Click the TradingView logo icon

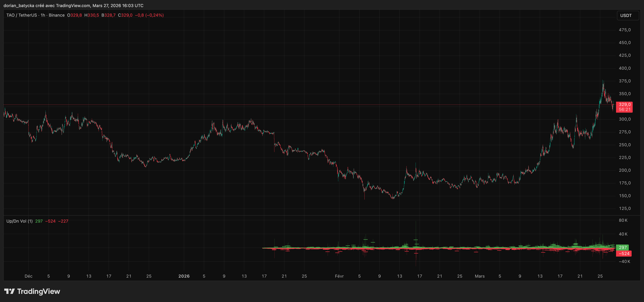pos(10,291)
